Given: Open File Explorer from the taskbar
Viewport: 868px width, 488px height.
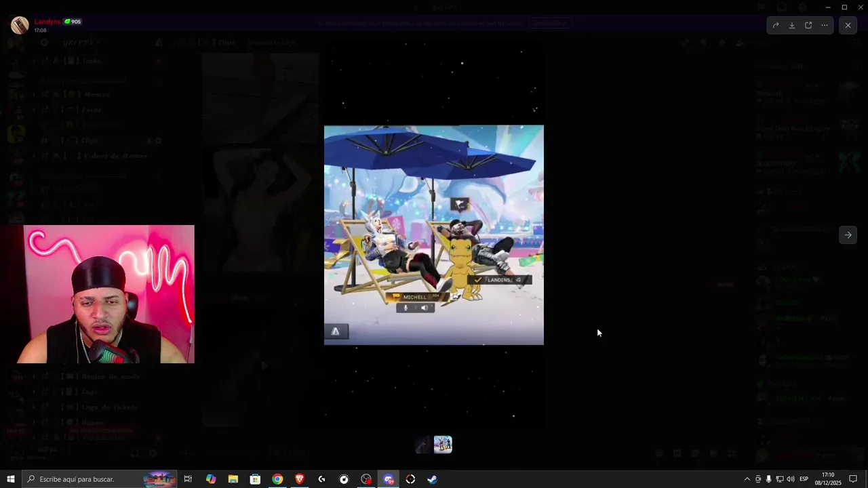Looking at the screenshot, I should tap(233, 479).
